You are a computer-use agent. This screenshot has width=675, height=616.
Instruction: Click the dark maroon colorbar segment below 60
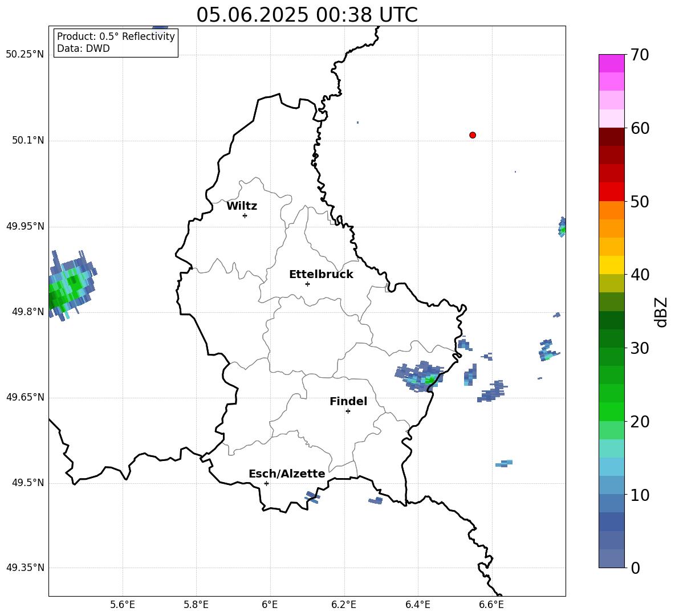tap(612, 137)
